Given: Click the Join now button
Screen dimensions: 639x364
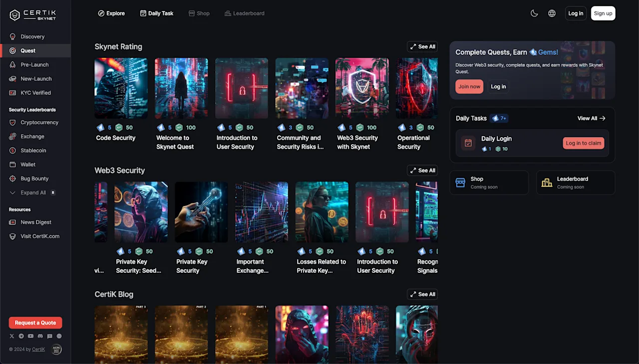Looking at the screenshot, I should point(469,86).
